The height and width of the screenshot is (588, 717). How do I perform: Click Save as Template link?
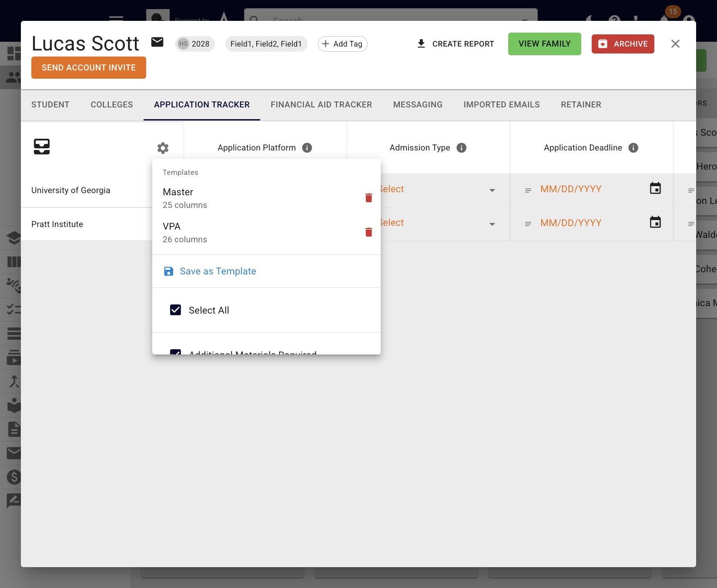point(210,271)
